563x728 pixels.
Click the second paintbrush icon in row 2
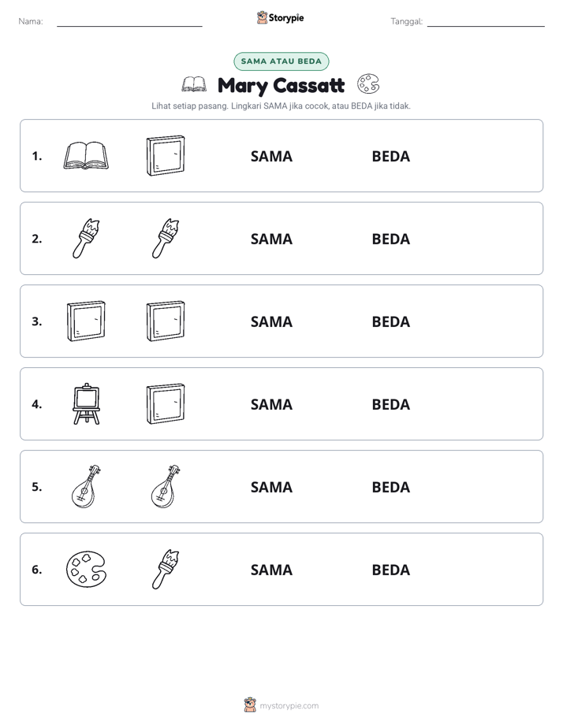click(166, 238)
